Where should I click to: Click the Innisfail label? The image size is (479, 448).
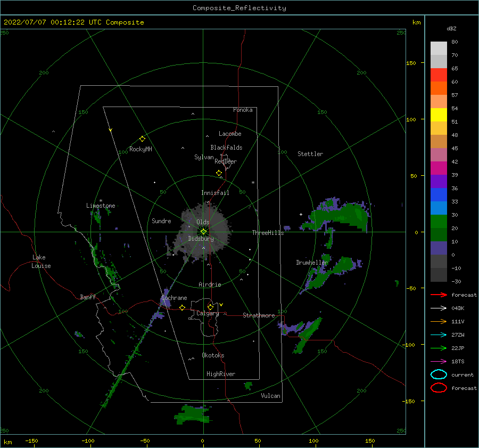tap(215, 193)
